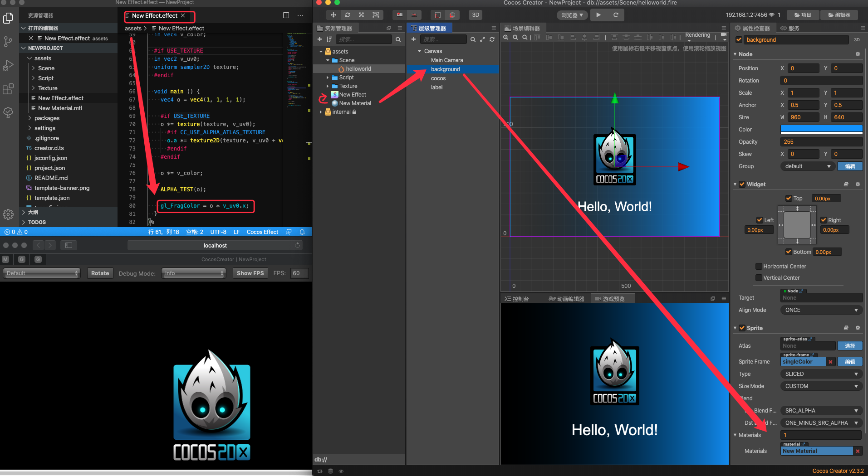Open Size Mode dropdown showing CUSTOM
This screenshot has height=476, width=868.
[x=821, y=386]
